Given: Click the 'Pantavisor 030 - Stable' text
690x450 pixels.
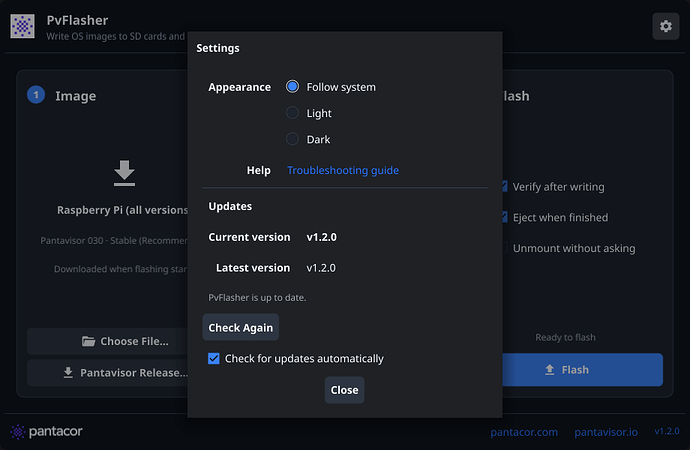Looking at the screenshot, I should coord(114,241).
